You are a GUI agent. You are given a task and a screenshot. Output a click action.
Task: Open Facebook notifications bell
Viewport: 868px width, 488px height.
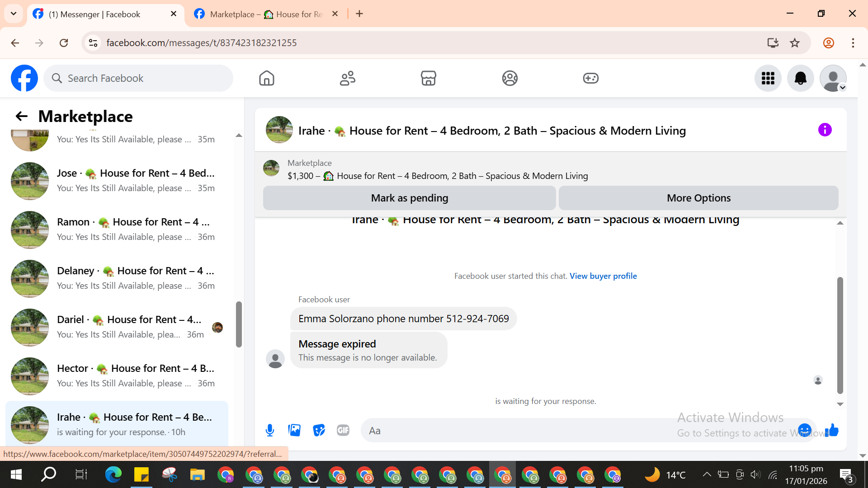click(800, 78)
